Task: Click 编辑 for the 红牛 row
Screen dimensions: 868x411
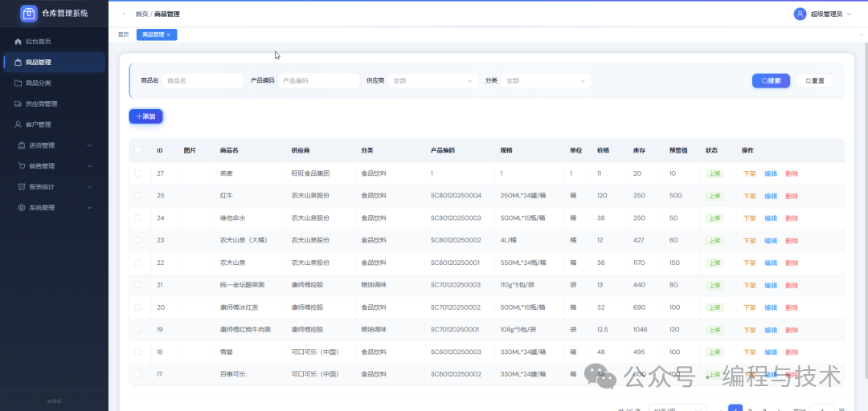Action: tap(771, 196)
